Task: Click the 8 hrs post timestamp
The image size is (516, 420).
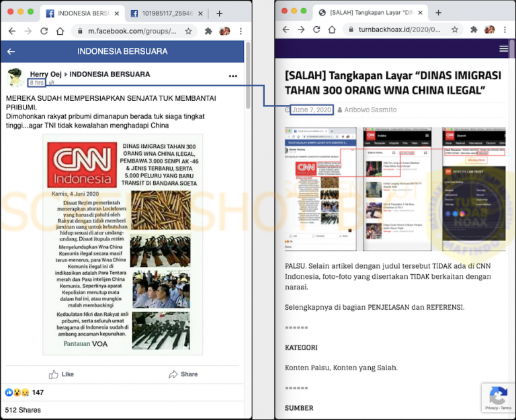Action: [x=36, y=83]
